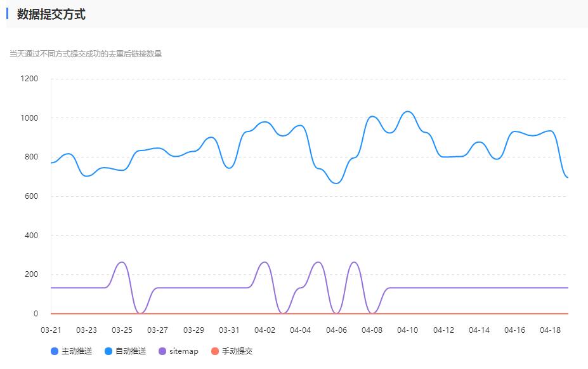Click the 03-21 date on the x-axis
The image size is (588, 369).
tap(51, 330)
